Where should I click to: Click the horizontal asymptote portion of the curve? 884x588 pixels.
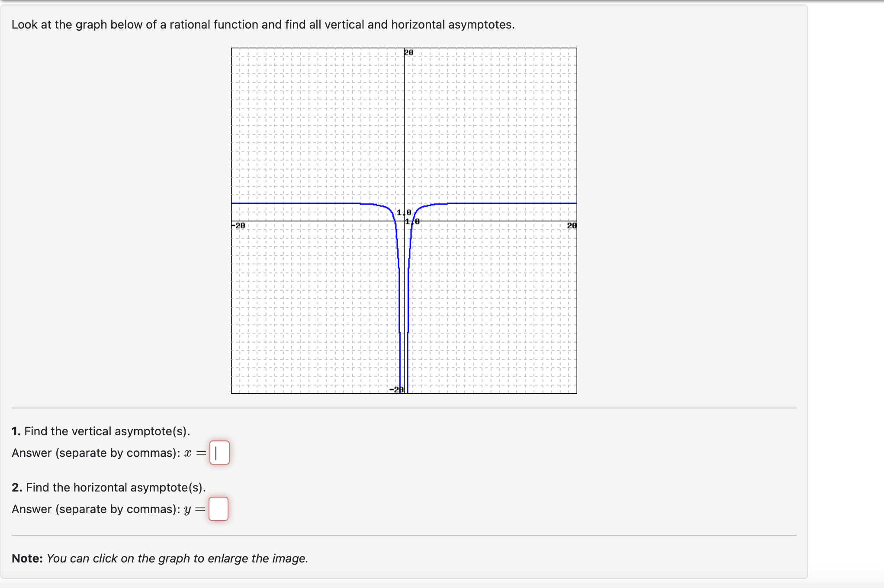498,202
